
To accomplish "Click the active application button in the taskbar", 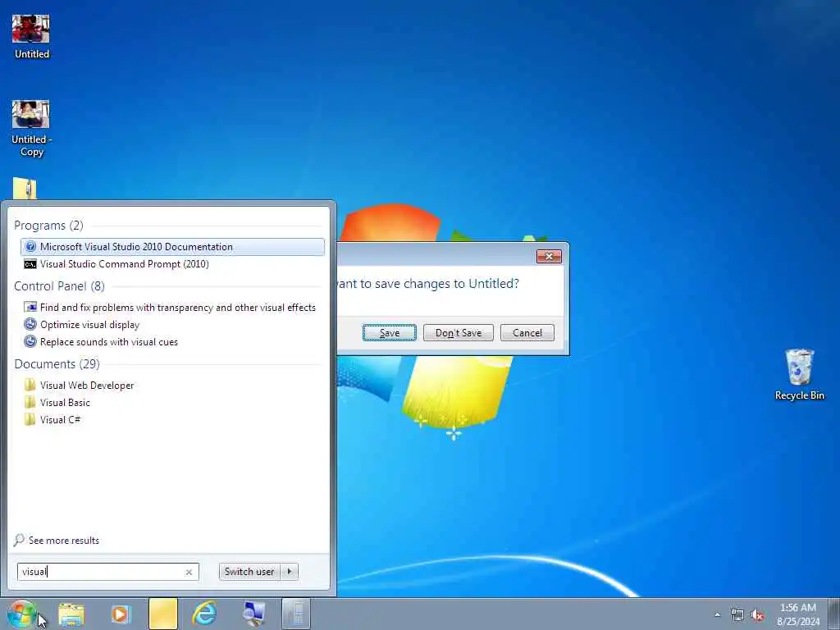I will point(296,614).
